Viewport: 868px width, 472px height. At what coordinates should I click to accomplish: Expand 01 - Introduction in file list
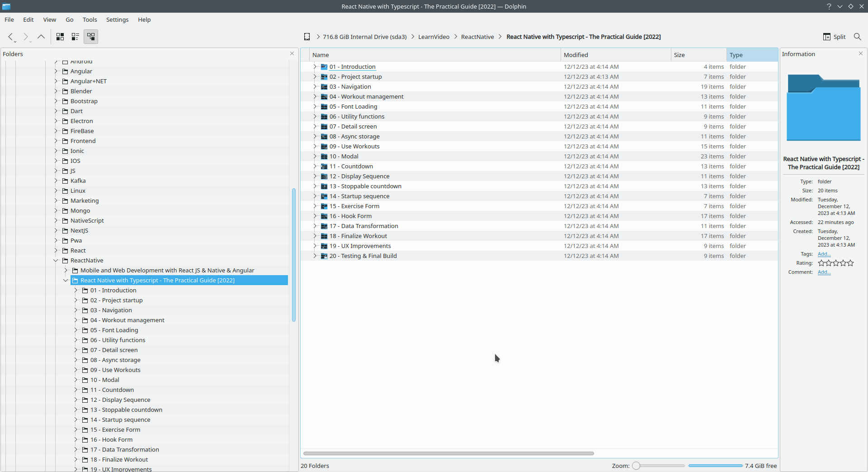(315, 67)
